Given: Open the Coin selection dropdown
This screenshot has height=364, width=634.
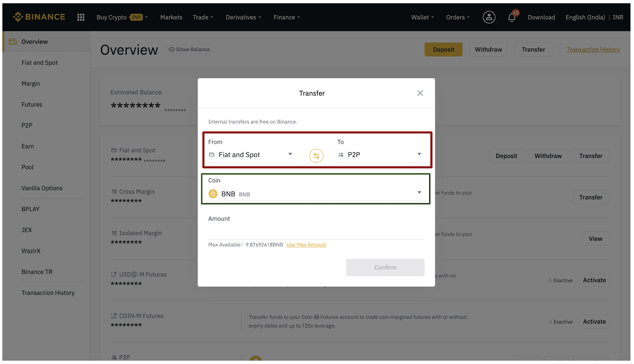Looking at the screenshot, I should click(x=316, y=194).
